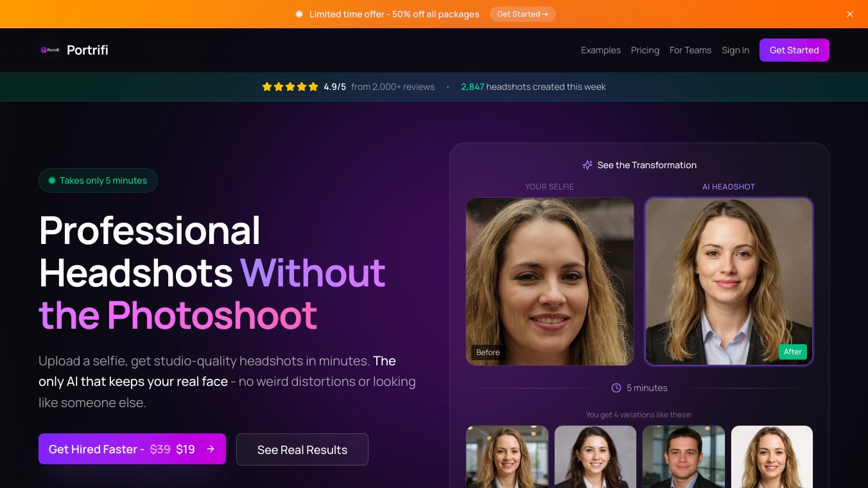Screen dimensions: 868x488
Task: Open the first variation headshot thumbnail
Action: coord(507,457)
